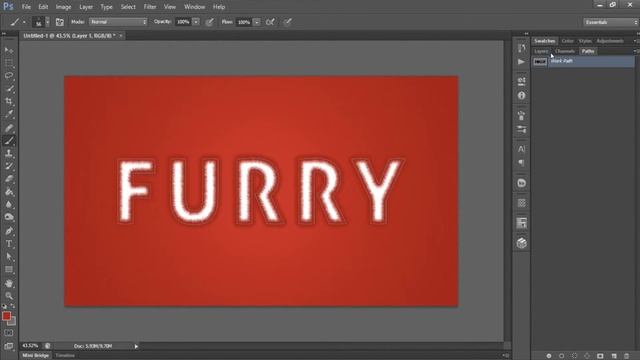Select the Hand tool
Image resolution: width=640 pixels, height=360 pixels.
9,283
